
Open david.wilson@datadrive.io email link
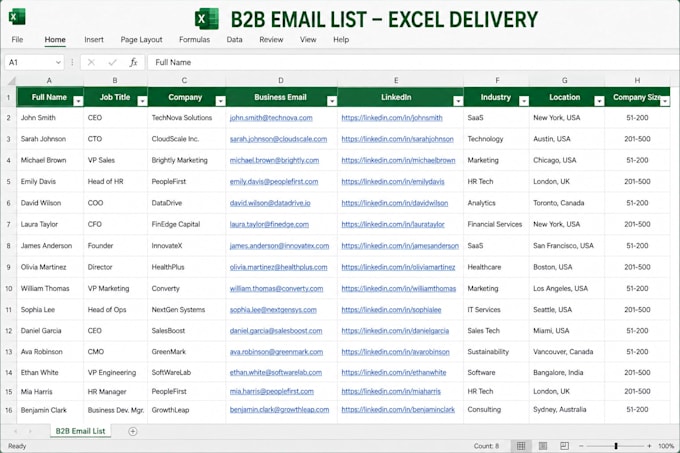coord(270,203)
